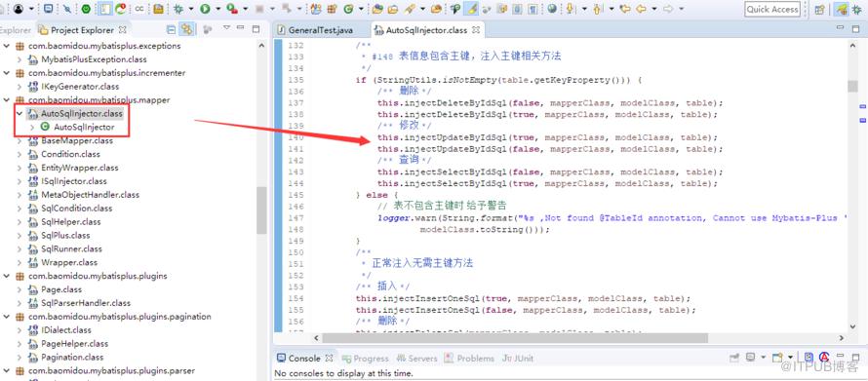Close the AutoSqlInjector.class editor tab

[x=476, y=29]
